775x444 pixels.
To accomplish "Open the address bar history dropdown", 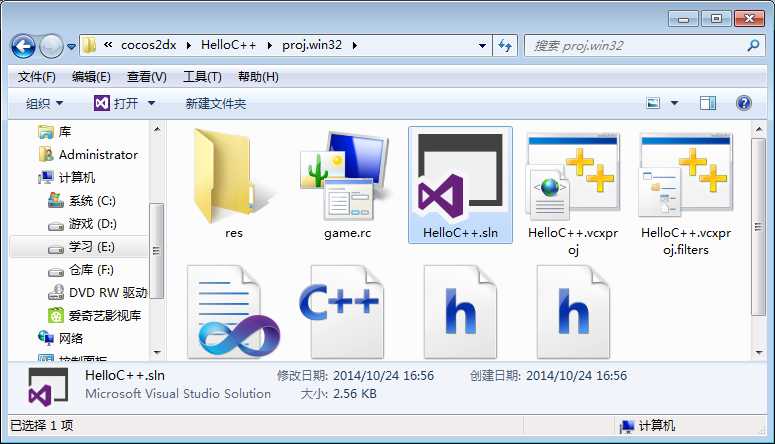I will (482, 45).
